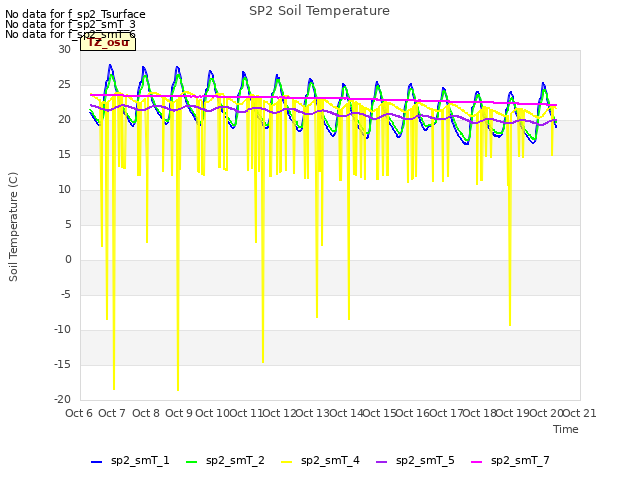The image size is (640, 480).
Task: Click the purple sp2_smT_5 legend swatch
Action: [x=382, y=462]
